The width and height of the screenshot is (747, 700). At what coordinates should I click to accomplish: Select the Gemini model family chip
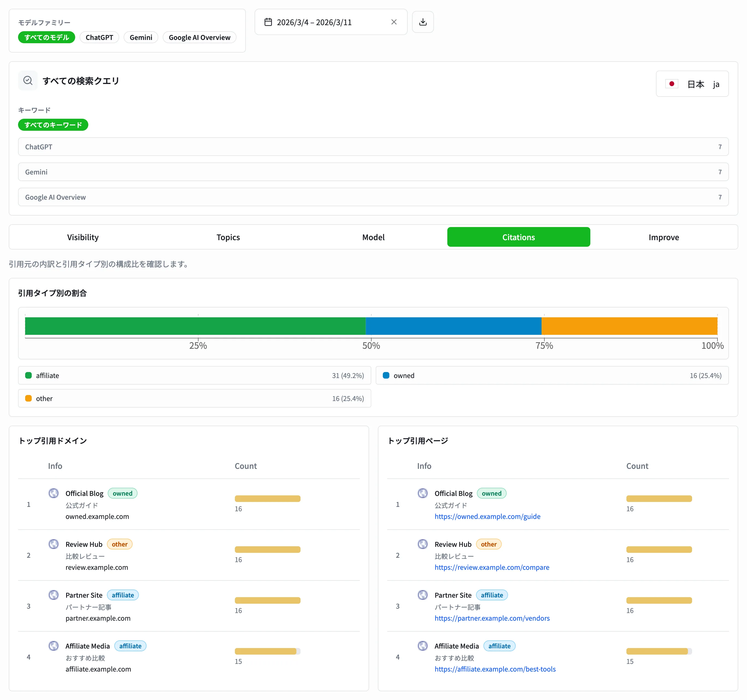point(141,37)
